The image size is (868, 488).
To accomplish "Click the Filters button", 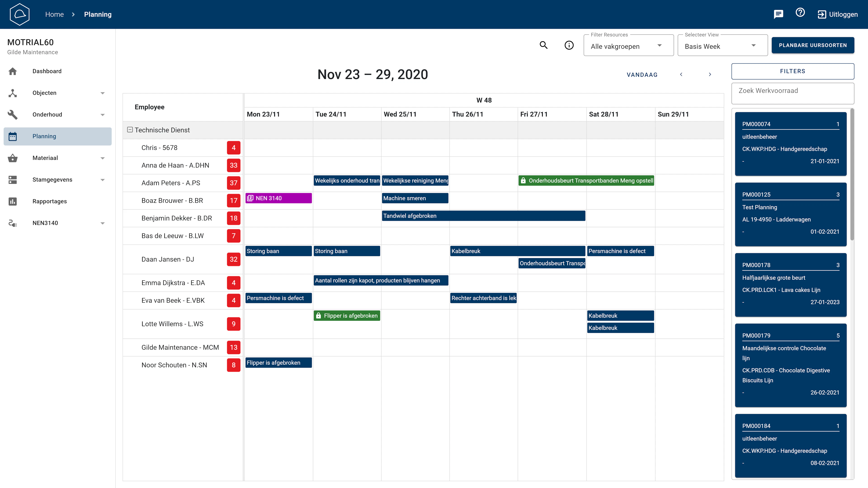I will (793, 71).
